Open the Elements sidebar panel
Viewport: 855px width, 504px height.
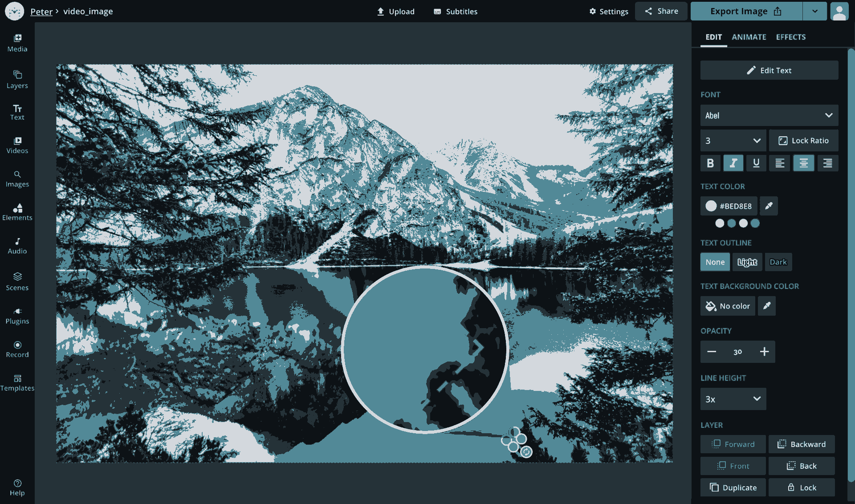[17, 212]
